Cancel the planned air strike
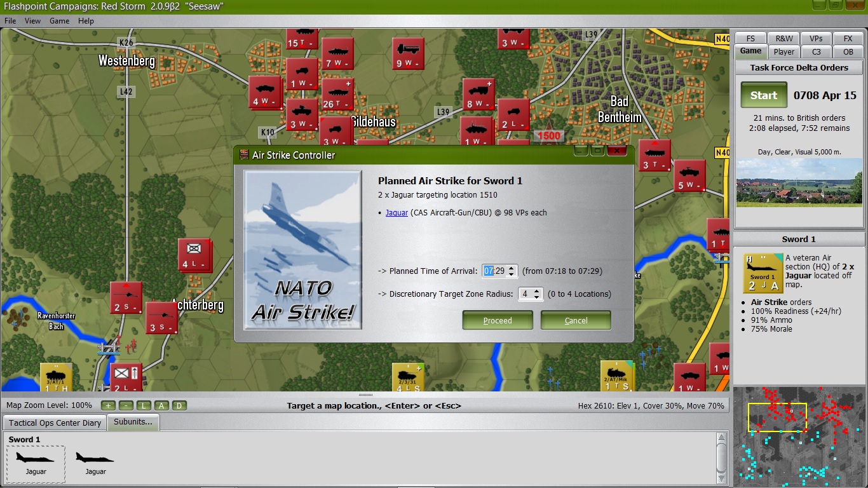Viewport: 868px width, 488px height. click(x=576, y=320)
